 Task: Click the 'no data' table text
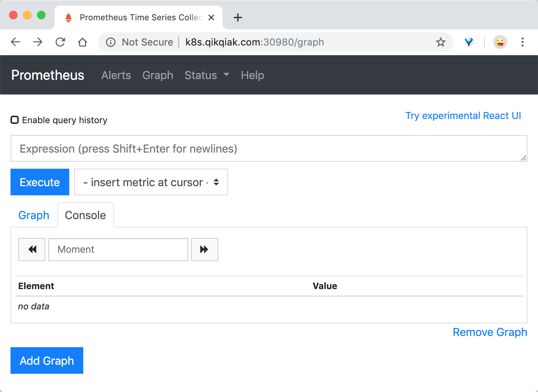pos(34,307)
